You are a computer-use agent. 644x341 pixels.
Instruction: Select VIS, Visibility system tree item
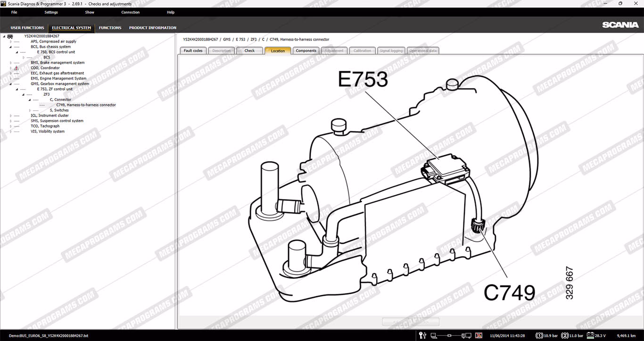click(48, 132)
